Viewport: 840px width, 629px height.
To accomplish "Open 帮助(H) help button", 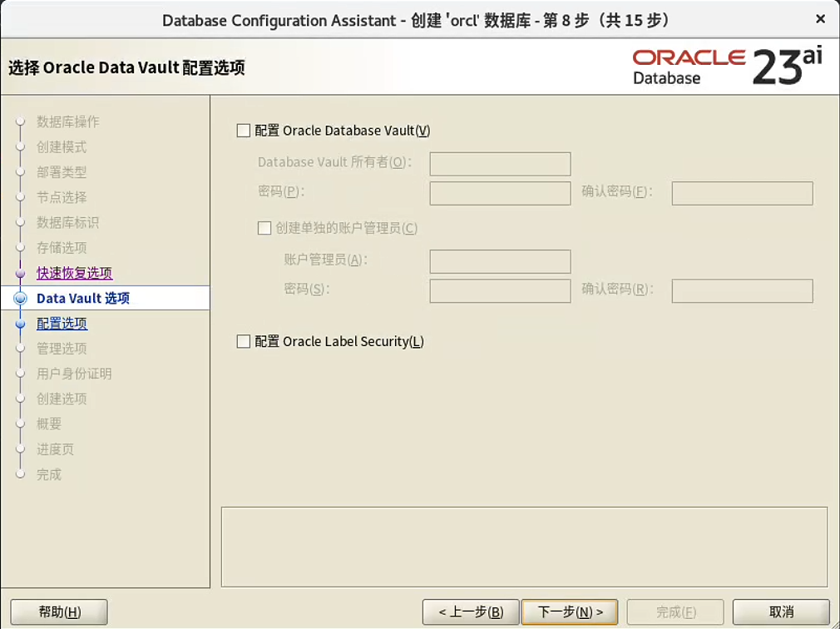I will [59, 612].
